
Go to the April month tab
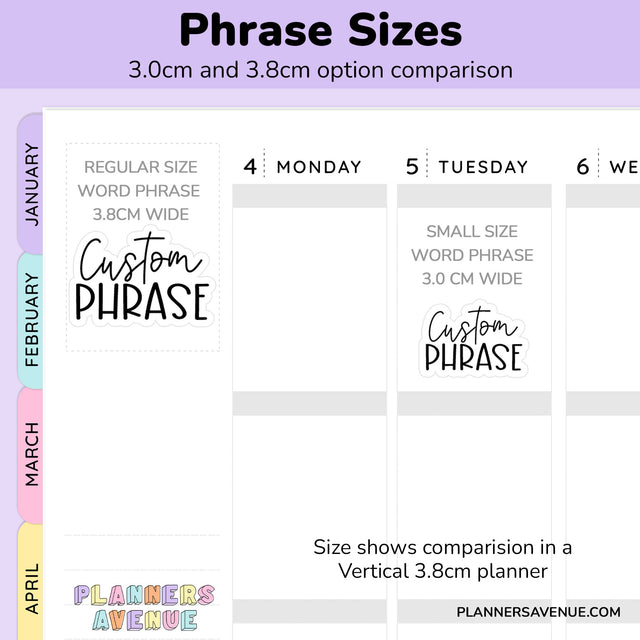pos(31,585)
